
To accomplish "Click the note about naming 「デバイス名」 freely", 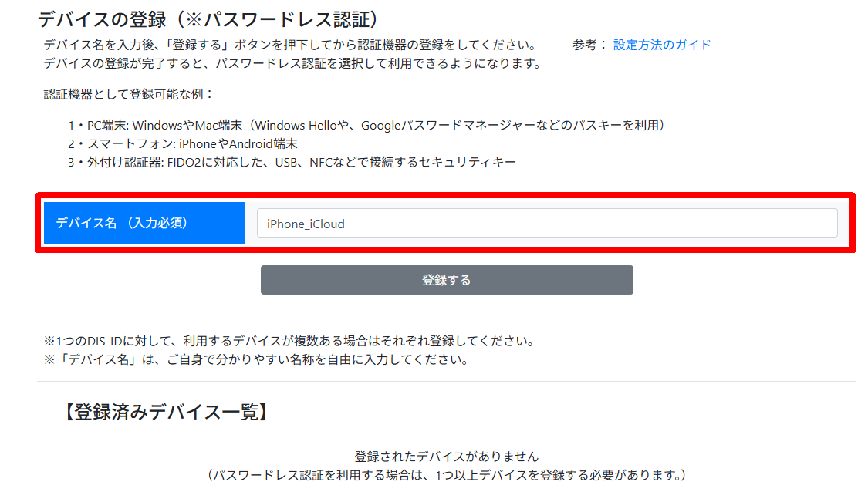I will pyautogui.click(x=256, y=359).
